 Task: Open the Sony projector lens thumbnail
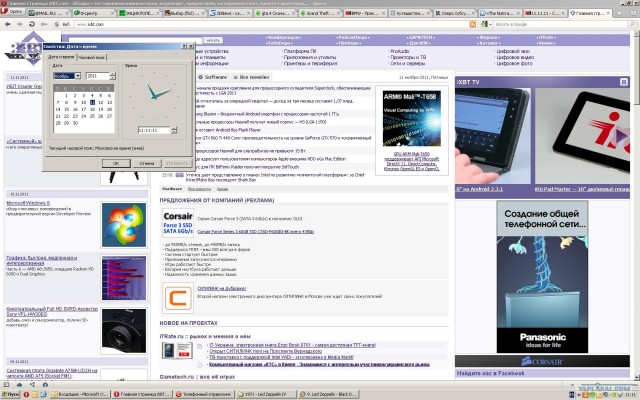point(124,331)
